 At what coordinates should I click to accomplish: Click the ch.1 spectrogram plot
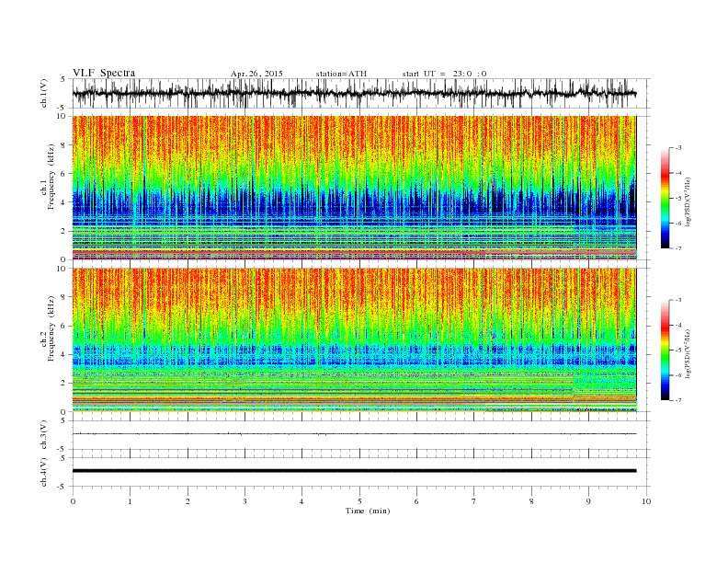click(x=354, y=188)
